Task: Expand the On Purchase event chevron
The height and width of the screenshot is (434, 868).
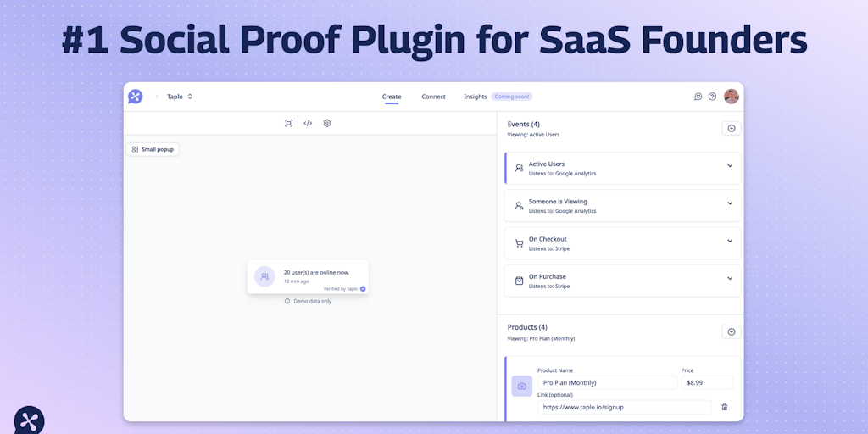Action: tap(730, 278)
